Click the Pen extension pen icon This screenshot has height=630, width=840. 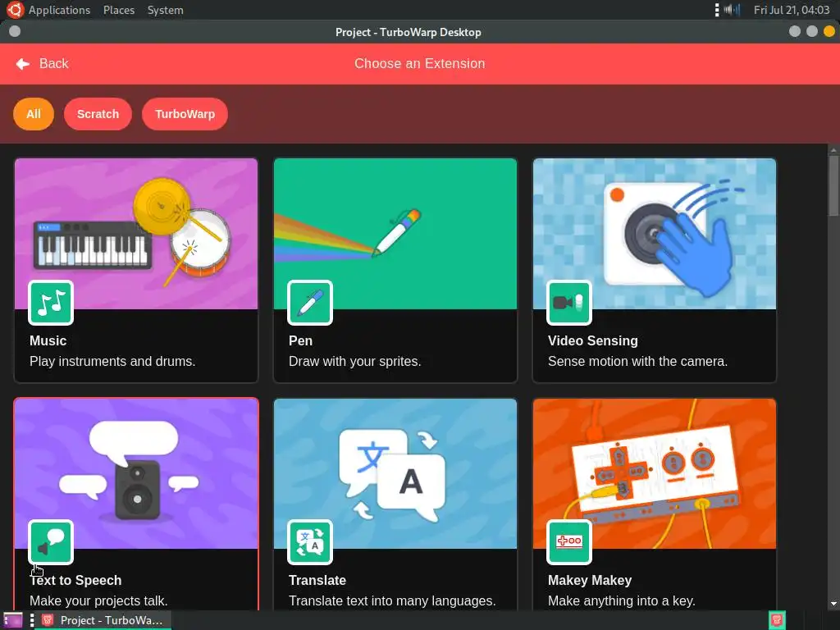point(310,303)
